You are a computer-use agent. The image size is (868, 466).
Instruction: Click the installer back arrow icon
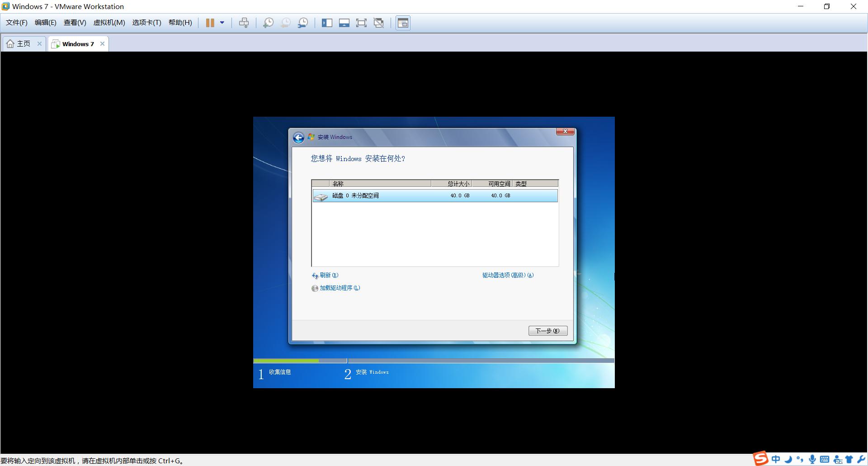(x=298, y=138)
